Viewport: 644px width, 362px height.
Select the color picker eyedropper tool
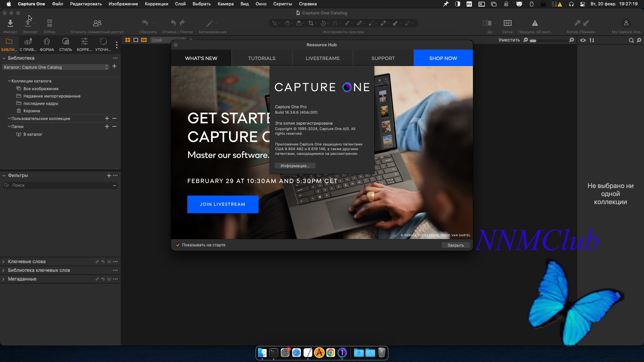click(383, 23)
